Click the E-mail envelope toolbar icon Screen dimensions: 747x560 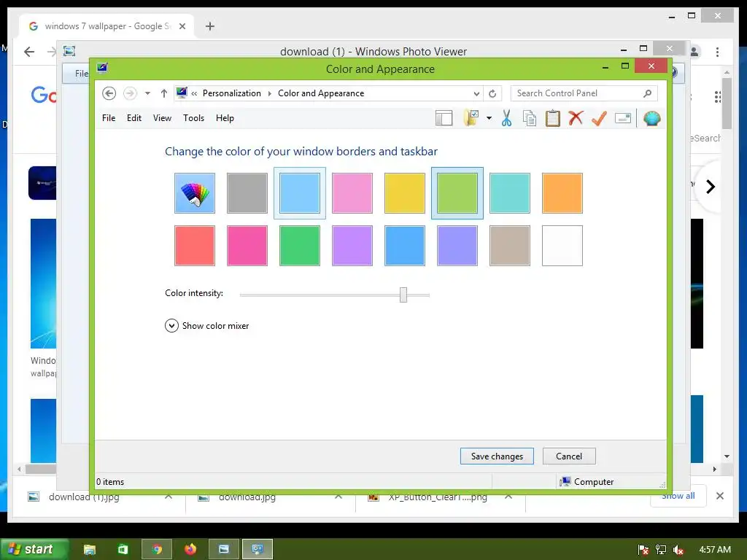coord(623,117)
